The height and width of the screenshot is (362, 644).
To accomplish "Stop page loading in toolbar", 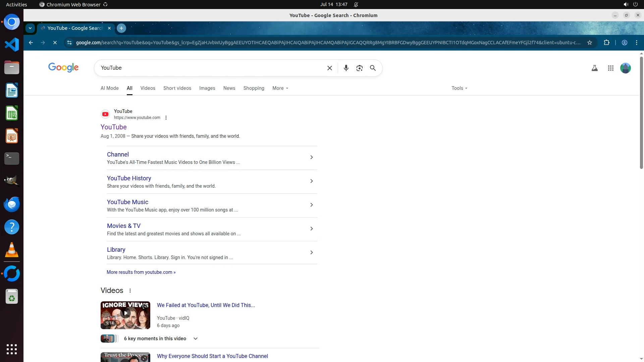I will coord(55,43).
